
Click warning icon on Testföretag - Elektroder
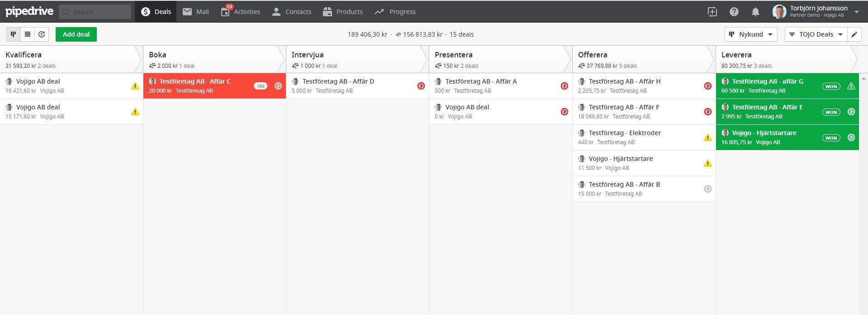[708, 137]
